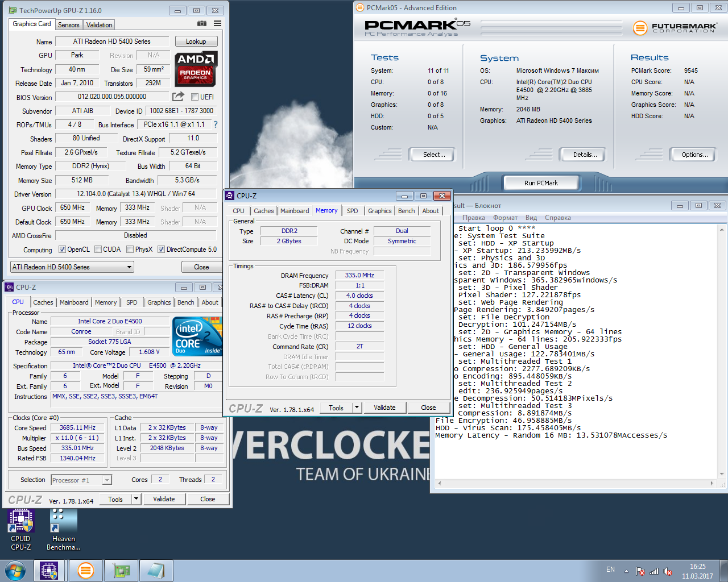Open Graphics tab in back CPU-Z window

159,302
